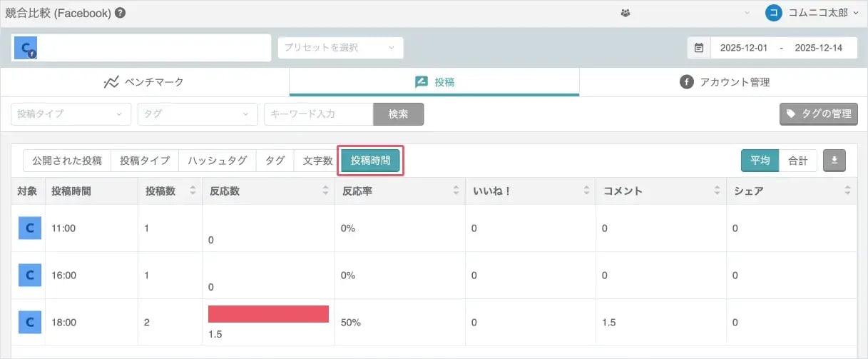Expand the team selector chevron in header
Screen dimensions: 868x359
pos(747,13)
